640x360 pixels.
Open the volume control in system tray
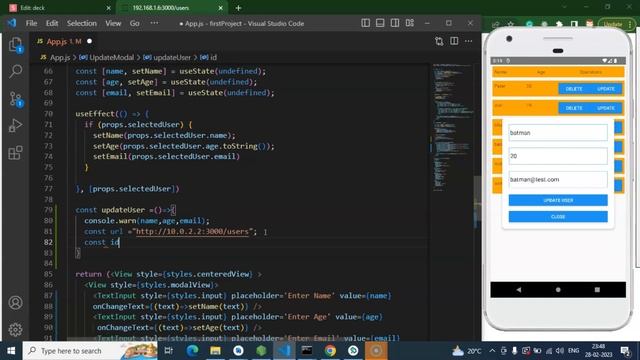coord(560,351)
